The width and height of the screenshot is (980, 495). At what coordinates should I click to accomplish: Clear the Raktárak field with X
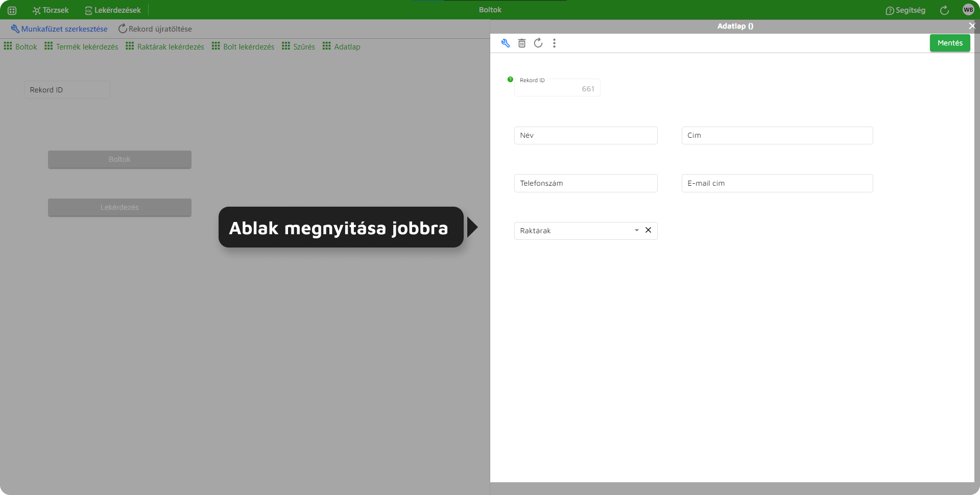[648, 230]
